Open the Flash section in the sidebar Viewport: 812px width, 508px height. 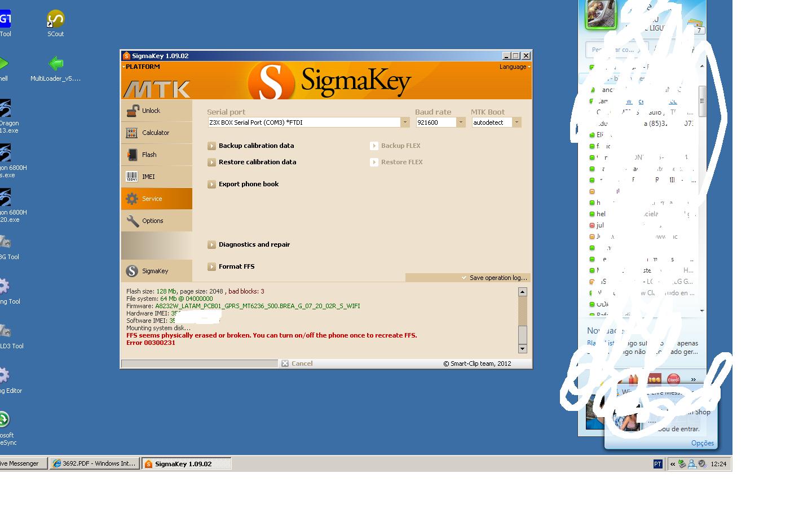point(157,155)
